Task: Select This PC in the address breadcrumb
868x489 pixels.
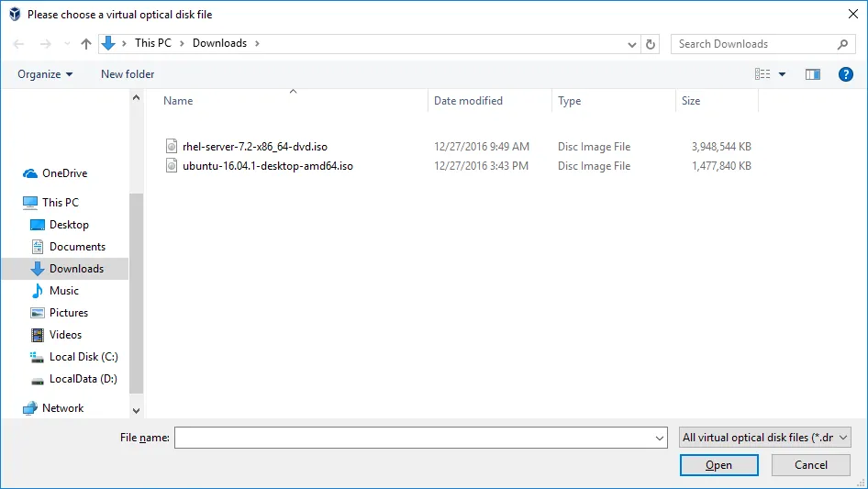Action: pos(153,43)
